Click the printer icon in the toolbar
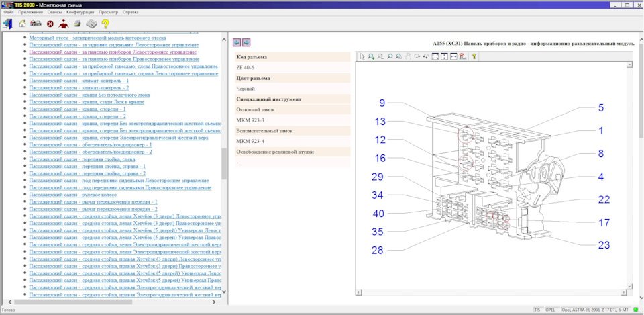 point(77,24)
